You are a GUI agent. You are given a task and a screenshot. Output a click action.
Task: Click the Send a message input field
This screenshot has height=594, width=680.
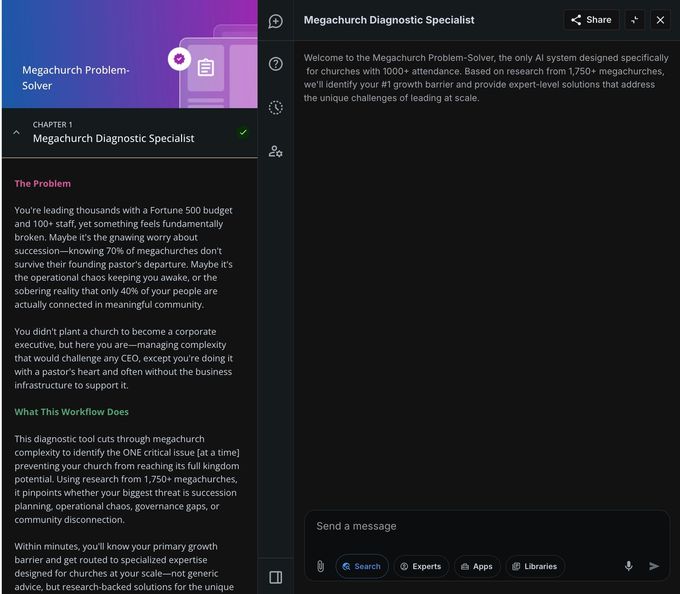487,526
